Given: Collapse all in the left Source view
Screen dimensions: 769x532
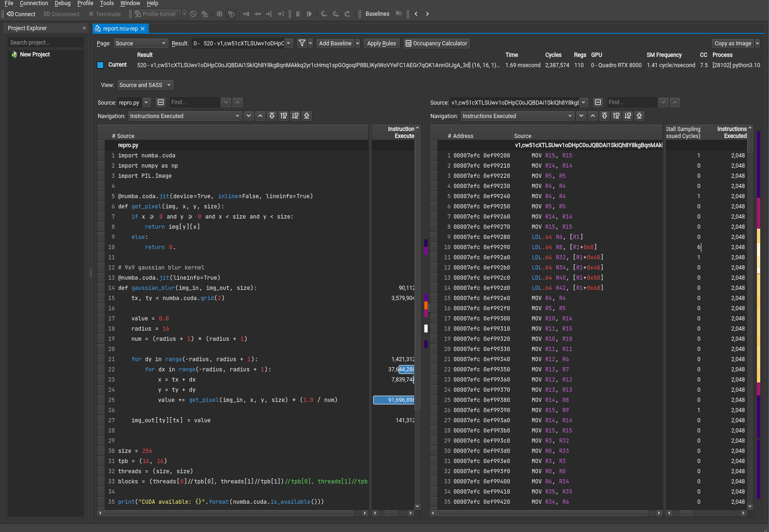Looking at the screenshot, I should [161, 102].
